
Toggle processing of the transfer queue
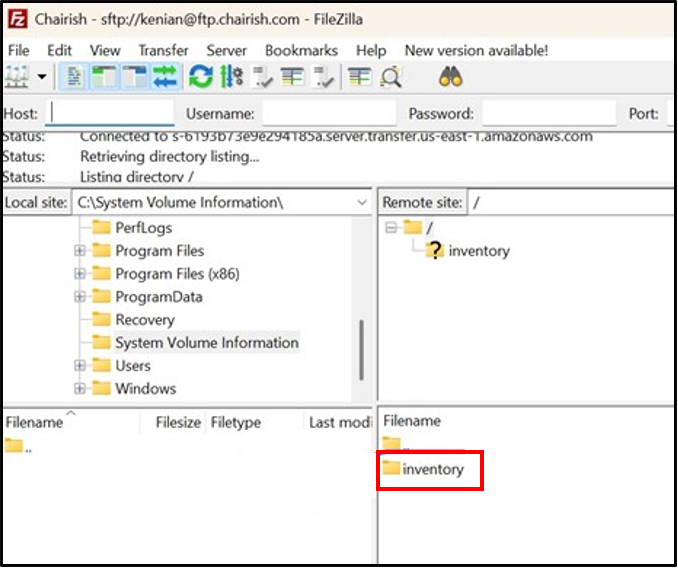click(x=232, y=78)
